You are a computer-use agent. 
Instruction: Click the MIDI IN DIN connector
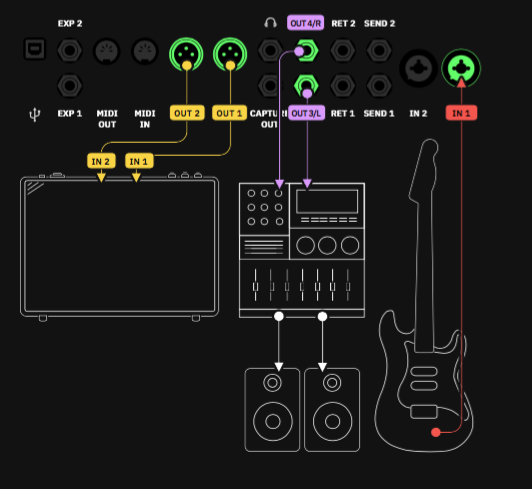click(145, 52)
